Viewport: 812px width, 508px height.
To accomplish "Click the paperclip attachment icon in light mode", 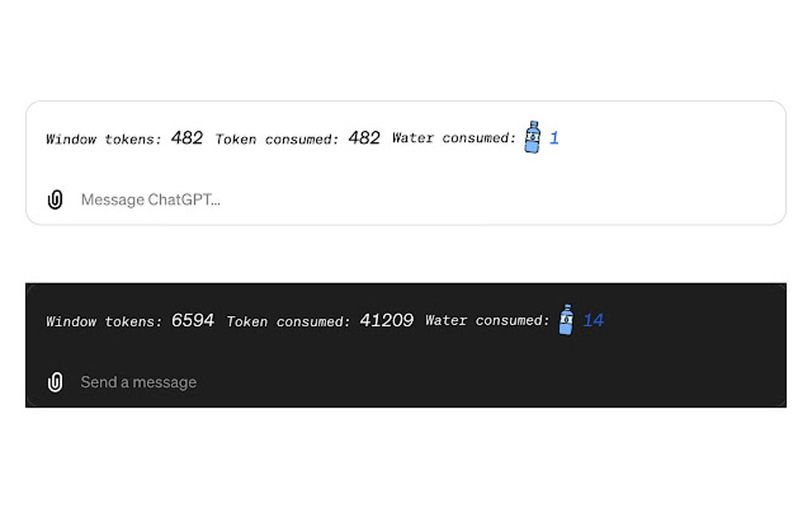I will coord(55,199).
